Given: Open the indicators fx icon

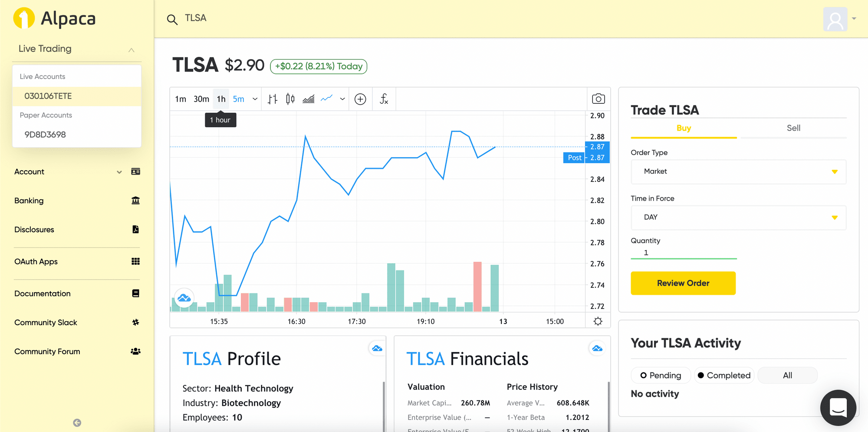Looking at the screenshot, I should coord(384,99).
